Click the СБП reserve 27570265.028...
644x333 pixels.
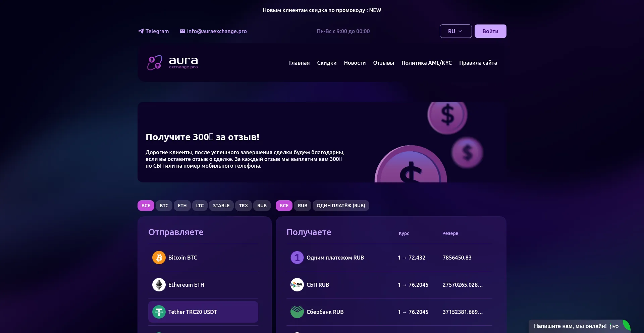pos(463,285)
